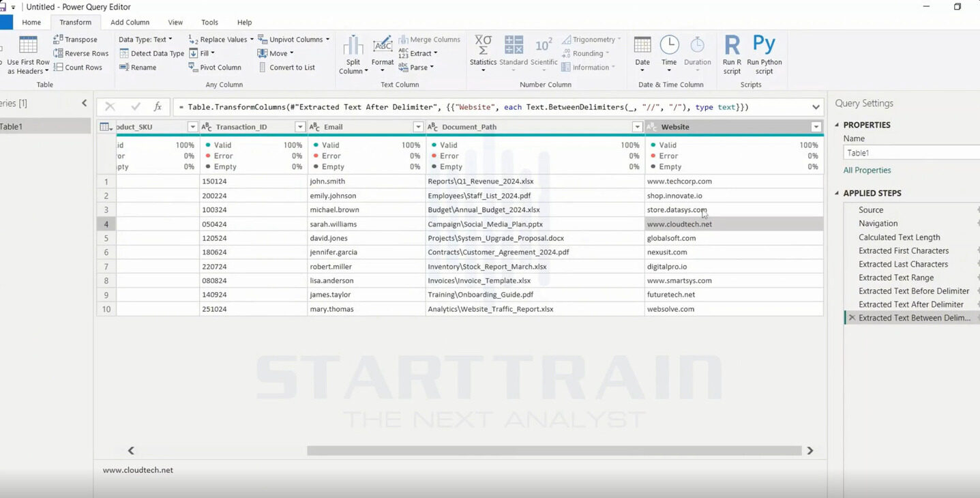
Task: Open the Tools tab
Action: [210, 23]
